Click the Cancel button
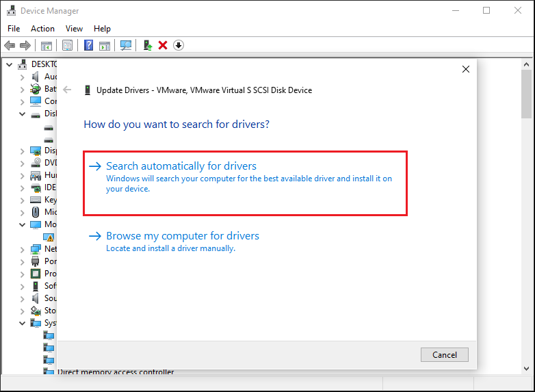The image size is (535, 392). click(444, 355)
